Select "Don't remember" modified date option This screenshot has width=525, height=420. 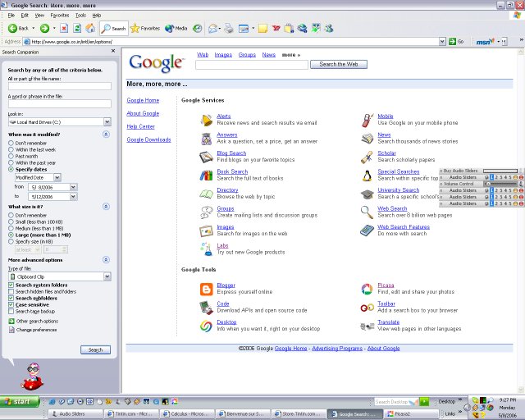[x=11, y=143]
